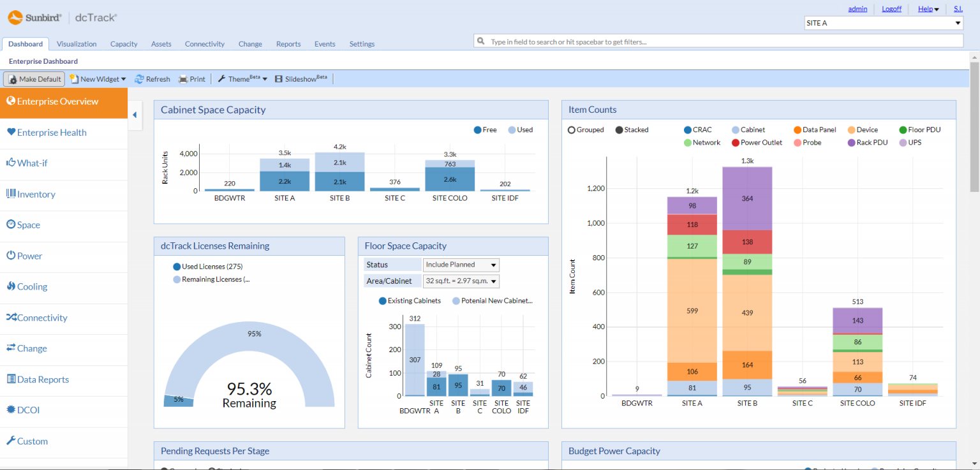Start the Slideshow via its film icon
The height and width of the screenshot is (470, 980).
279,79
